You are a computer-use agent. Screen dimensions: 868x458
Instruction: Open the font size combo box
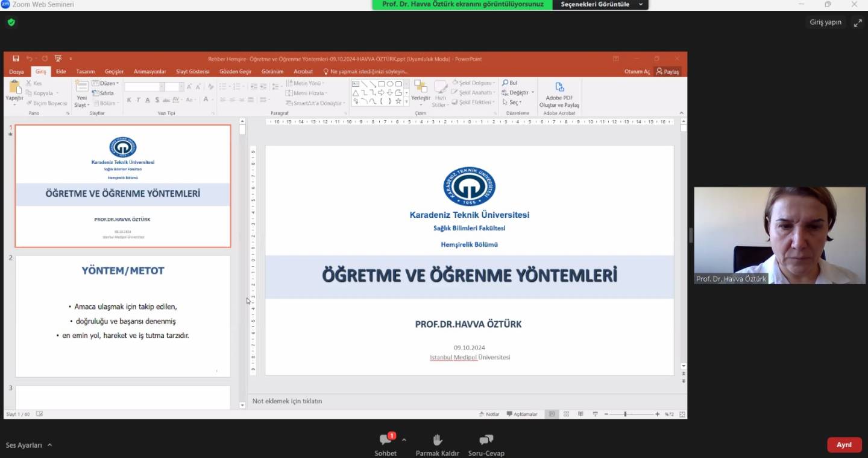click(x=174, y=87)
